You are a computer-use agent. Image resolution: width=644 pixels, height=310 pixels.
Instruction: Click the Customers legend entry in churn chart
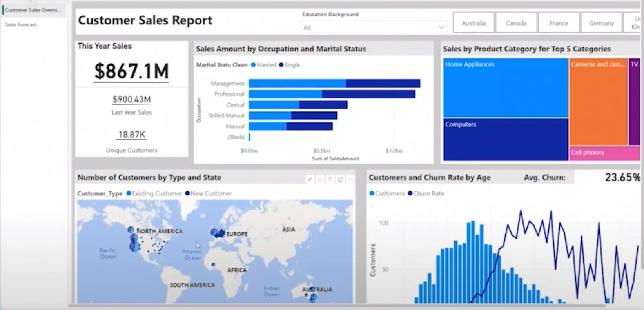coord(387,193)
